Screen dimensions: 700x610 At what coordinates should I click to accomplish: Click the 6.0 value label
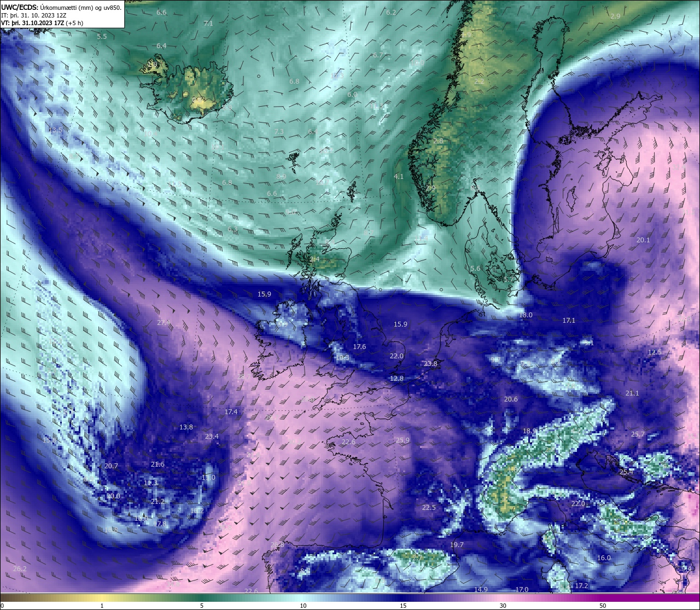coord(352,95)
